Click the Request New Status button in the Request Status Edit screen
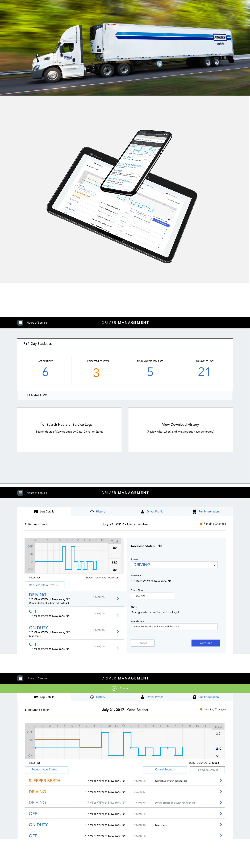The image size is (250, 868). pos(44,585)
